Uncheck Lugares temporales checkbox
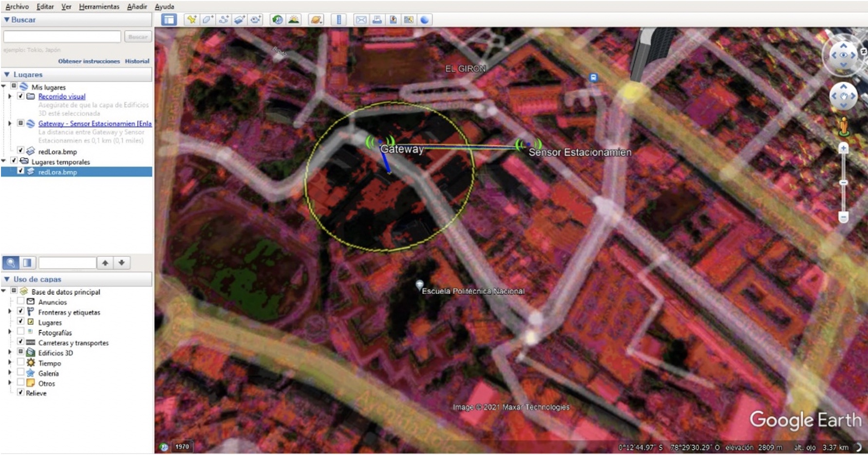Image resolution: width=868 pixels, height=455 pixels. pos(14,161)
